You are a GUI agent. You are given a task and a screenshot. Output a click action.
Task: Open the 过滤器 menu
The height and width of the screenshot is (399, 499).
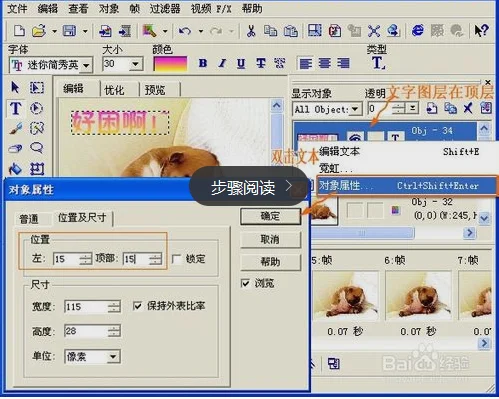165,8
